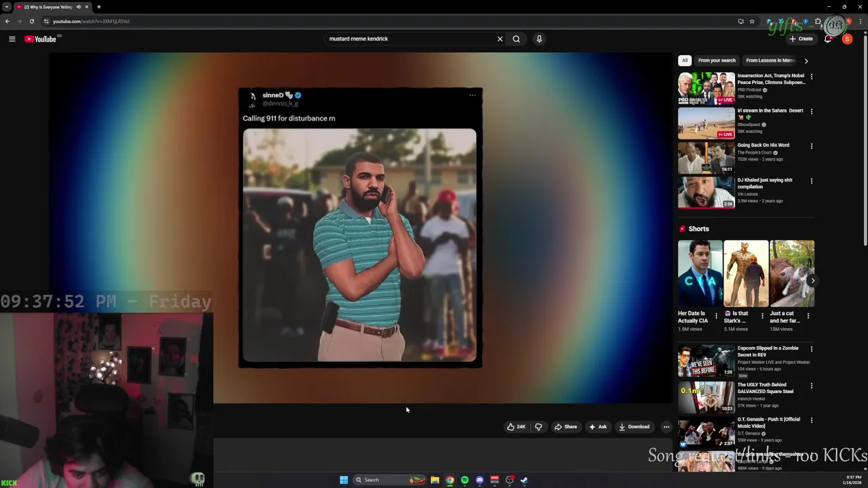Open the YouTube guide hamburger menu
The image size is (868, 488).
(12, 39)
